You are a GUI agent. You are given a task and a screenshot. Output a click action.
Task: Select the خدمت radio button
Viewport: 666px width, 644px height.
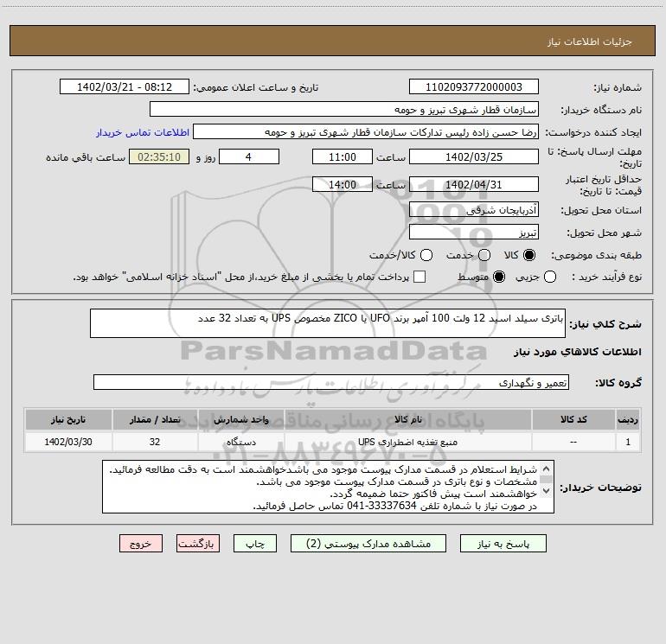pos(484,255)
